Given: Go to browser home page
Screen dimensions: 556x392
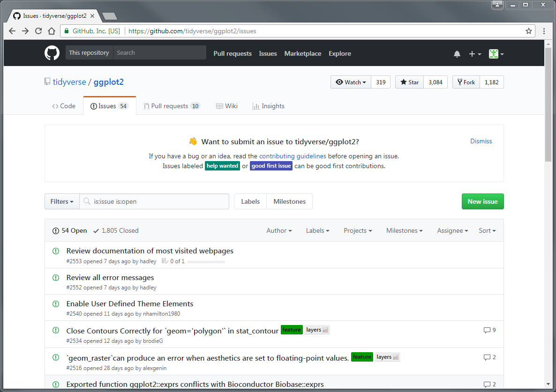Looking at the screenshot, I should pos(52,31).
